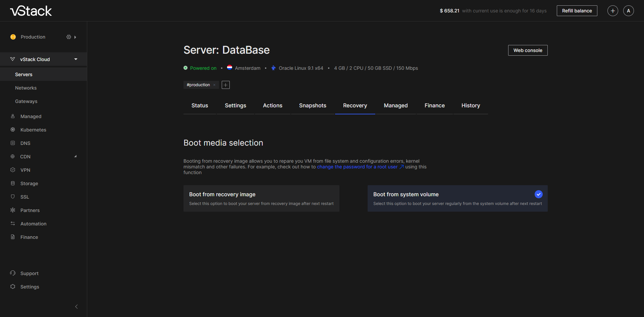Click the CDN globe icon
The height and width of the screenshot is (317, 644).
point(13,156)
